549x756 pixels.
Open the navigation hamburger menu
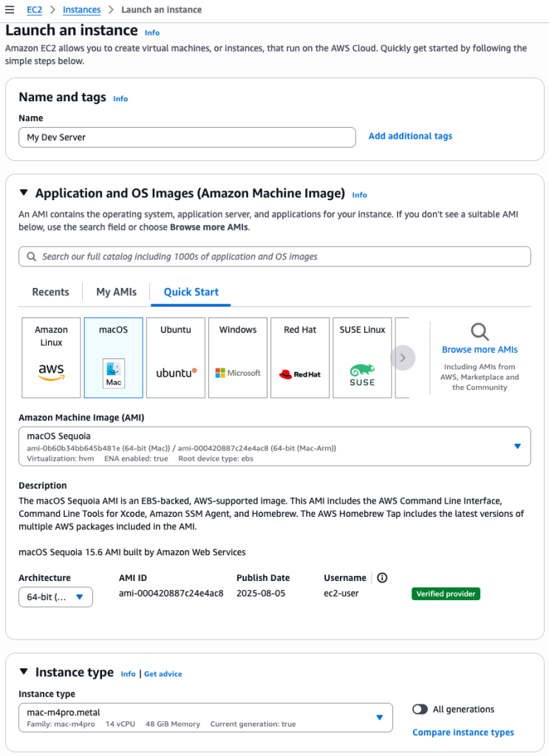10,10
